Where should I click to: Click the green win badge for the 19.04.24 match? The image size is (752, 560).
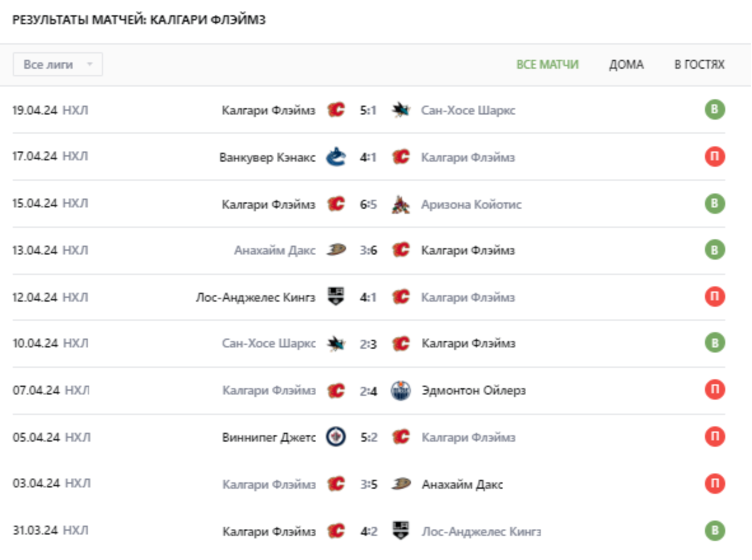point(714,110)
